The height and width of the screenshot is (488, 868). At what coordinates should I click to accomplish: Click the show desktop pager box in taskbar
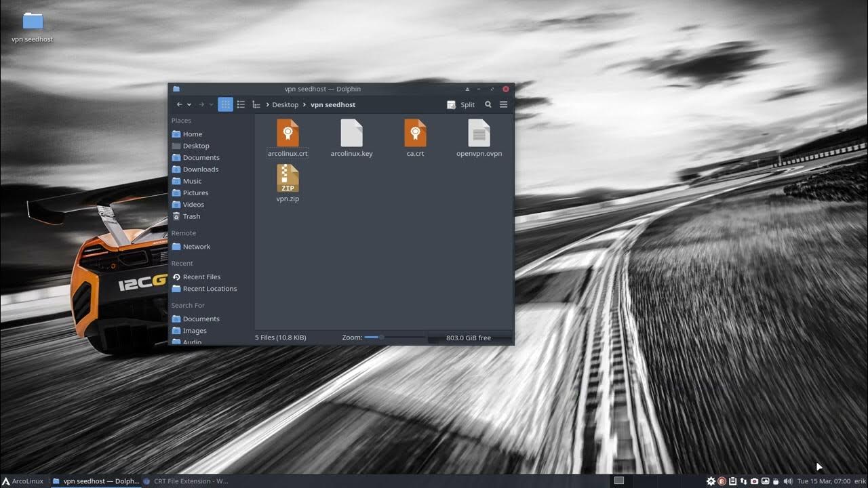tap(619, 481)
